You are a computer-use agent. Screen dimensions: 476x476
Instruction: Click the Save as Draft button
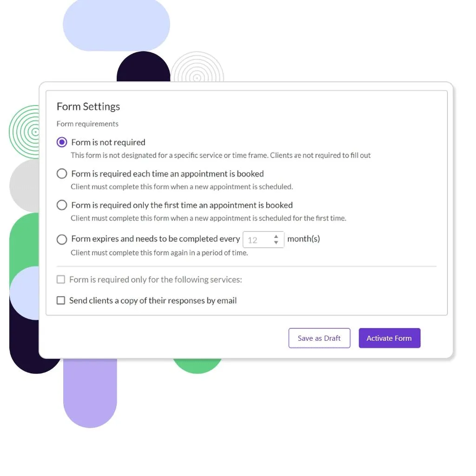319,338
